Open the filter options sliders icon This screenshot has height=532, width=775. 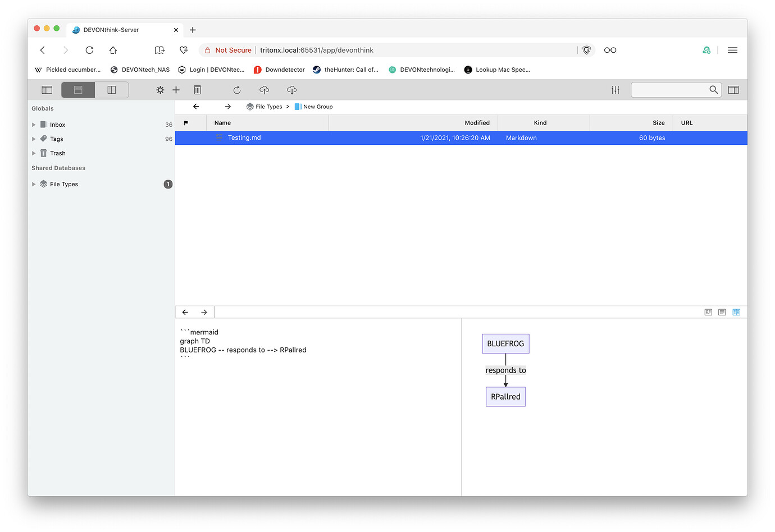pos(615,90)
